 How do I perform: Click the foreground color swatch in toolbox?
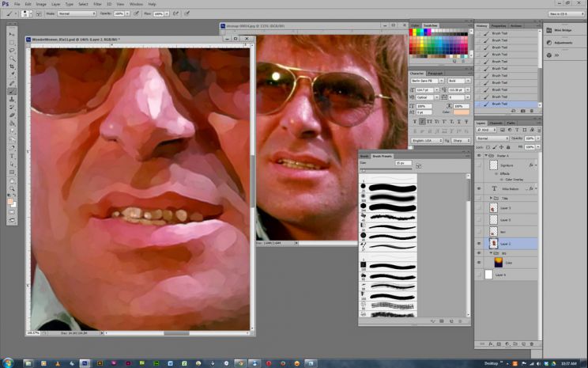[x=10, y=202]
